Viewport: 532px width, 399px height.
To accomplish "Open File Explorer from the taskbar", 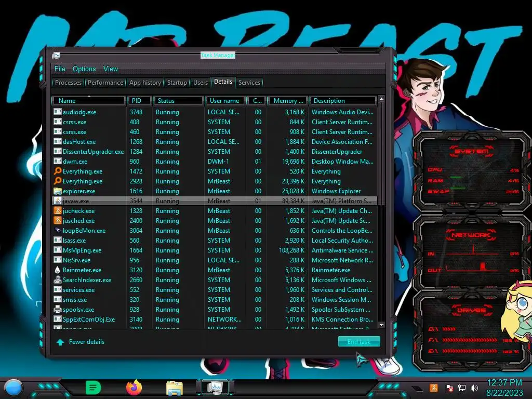I will (175, 388).
